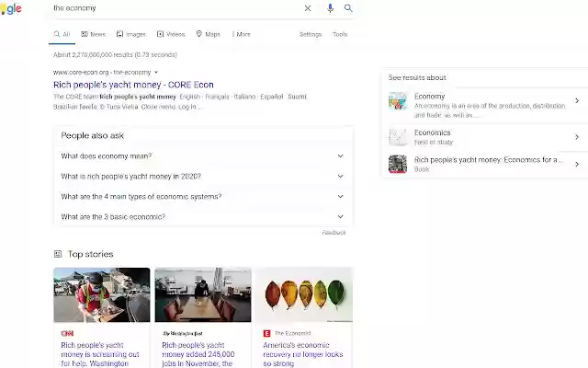The height and width of the screenshot is (368, 588).
Task: Expand 'What are the 4 main types of economic systems?'
Action: [x=203, y=196]
